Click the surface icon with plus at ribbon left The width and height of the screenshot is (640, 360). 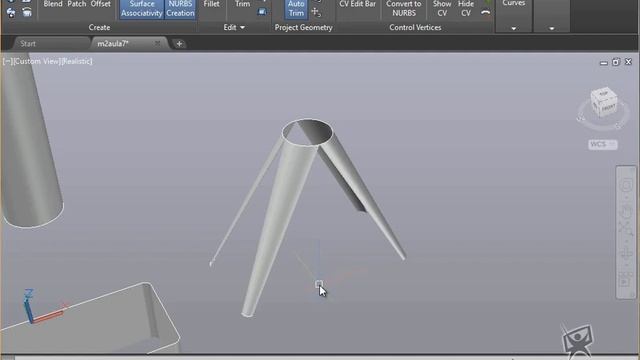[11, 13]
